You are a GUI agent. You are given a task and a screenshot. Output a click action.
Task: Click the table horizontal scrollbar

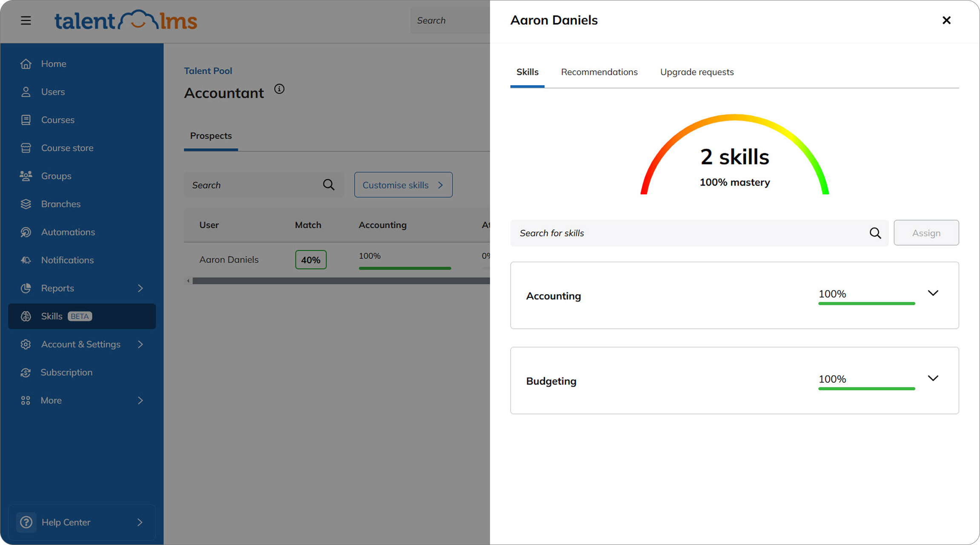341,281
